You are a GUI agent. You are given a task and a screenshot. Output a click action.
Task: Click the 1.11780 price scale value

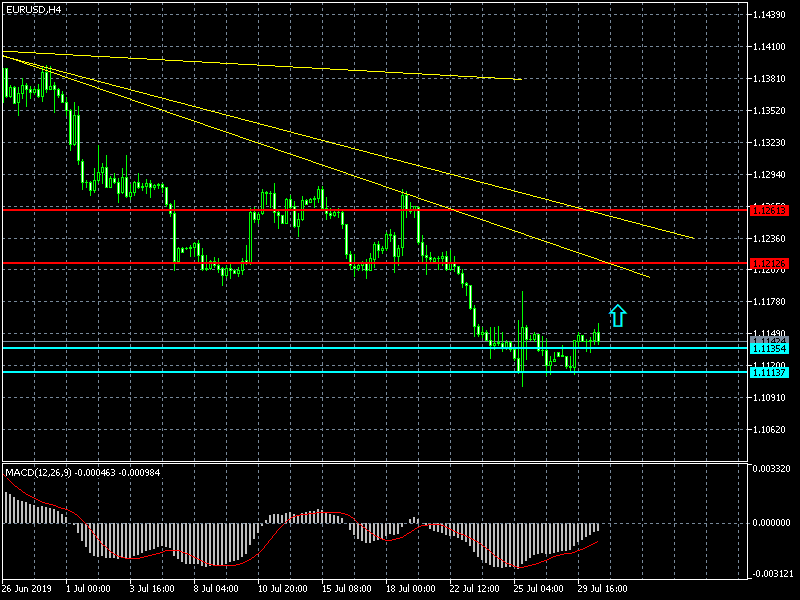coord(769,302)
